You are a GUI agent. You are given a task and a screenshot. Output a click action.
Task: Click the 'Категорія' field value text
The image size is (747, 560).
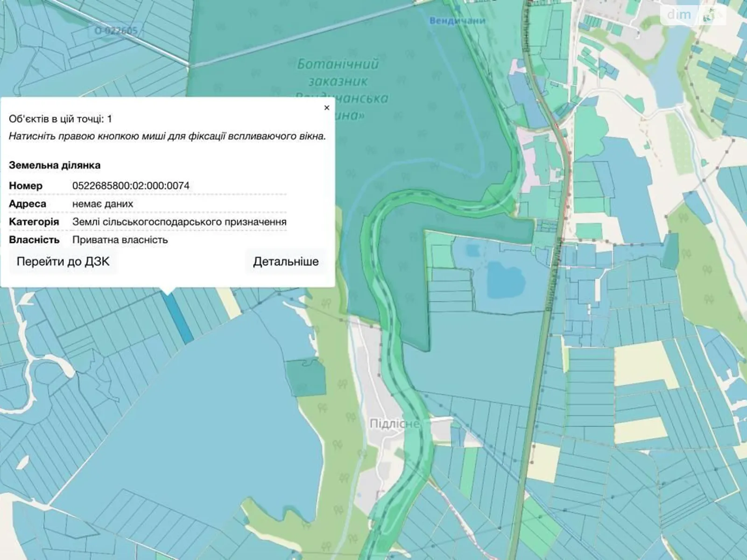pyautogui.click(x=179, y=222)
